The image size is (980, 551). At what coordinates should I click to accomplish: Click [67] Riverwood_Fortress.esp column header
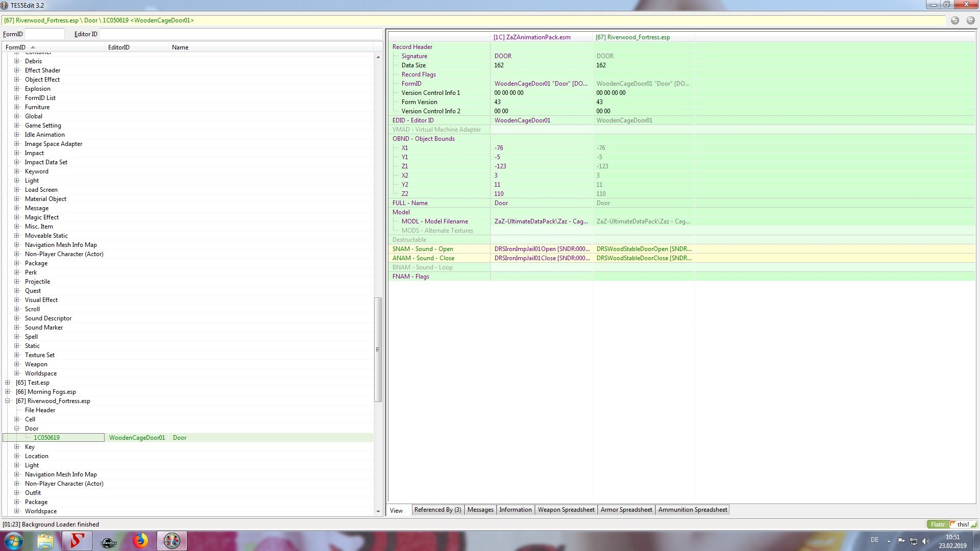(643, 37)
